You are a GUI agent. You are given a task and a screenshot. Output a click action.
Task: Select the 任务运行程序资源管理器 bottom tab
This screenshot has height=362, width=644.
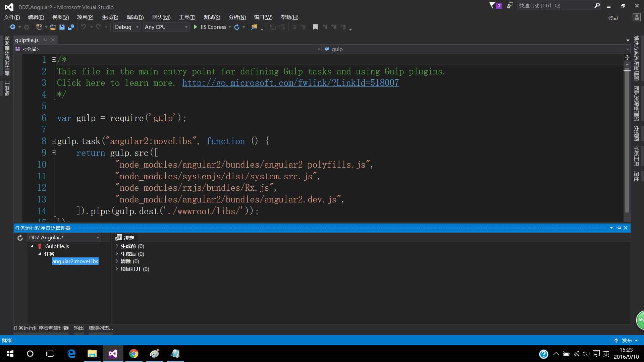coord(41,328)
